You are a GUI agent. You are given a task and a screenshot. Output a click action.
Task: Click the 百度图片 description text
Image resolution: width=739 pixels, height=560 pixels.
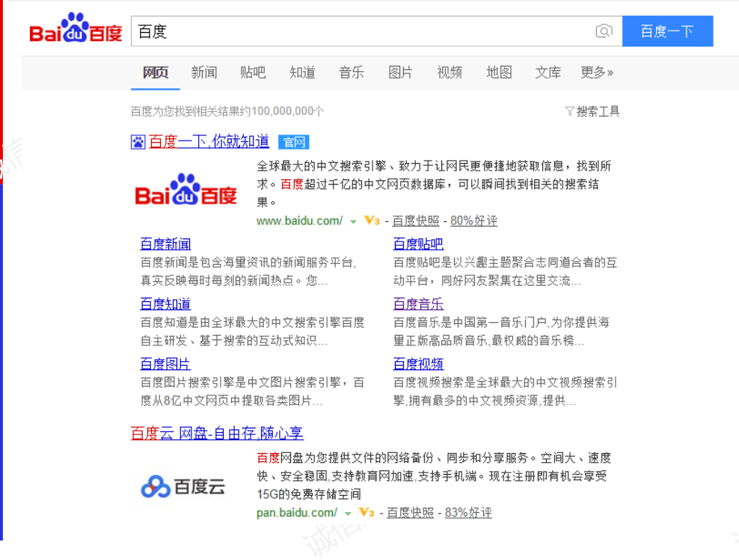[x=253, y=391]
